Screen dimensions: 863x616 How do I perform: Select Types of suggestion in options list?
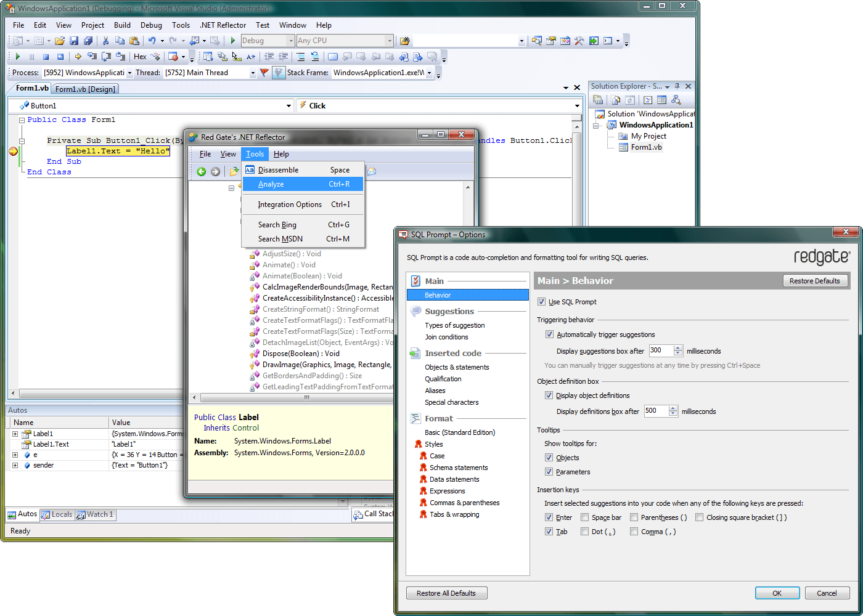tap(455, 325)
